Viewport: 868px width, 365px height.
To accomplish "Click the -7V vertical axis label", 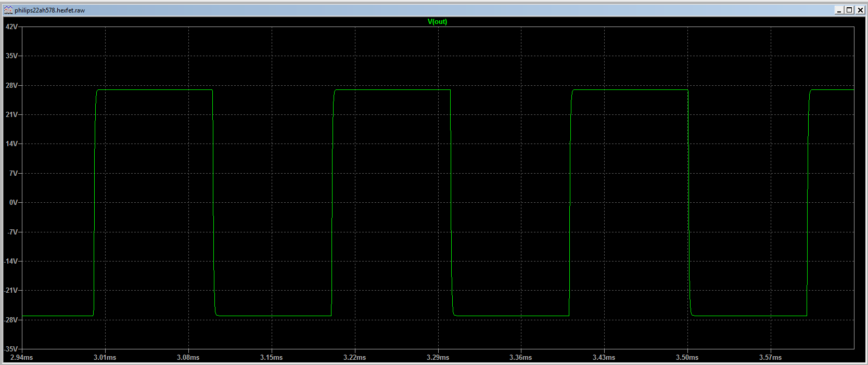I will pyautogui.click(x=12, y=232).
